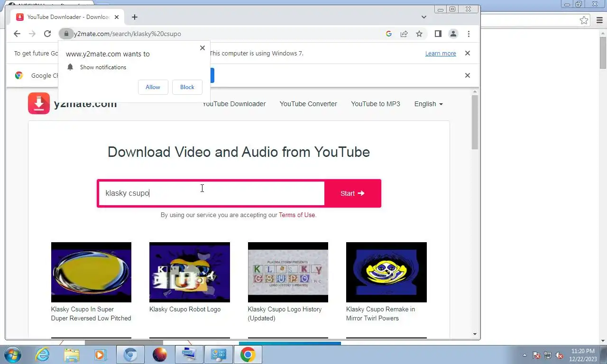
Task: Open the Klasky Csupo Robot Logo thumbnail
Action: pos(190,272)
